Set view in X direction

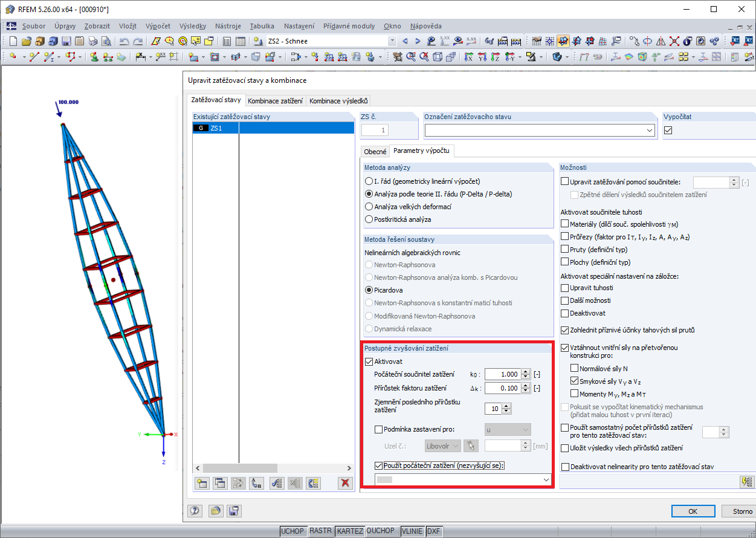coord(468,57)
